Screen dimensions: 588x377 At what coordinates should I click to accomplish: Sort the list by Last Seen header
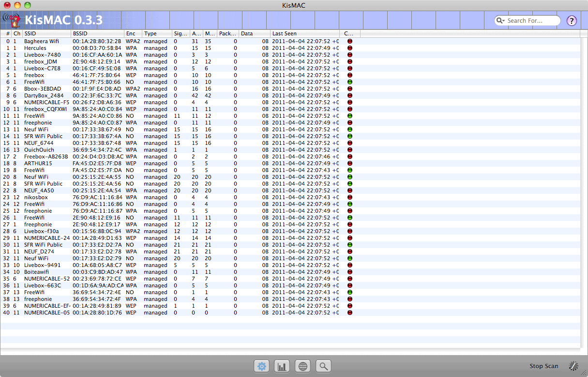[305, 33]
